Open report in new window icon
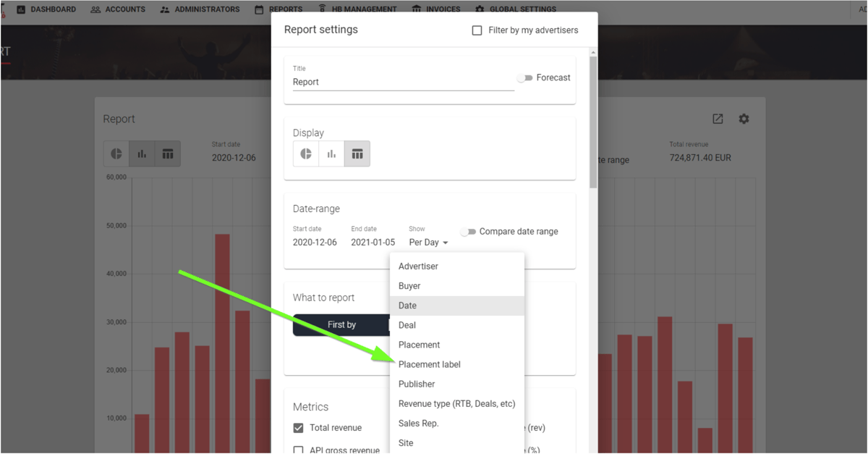Screen dimensions: 868x454 (718, 119)
